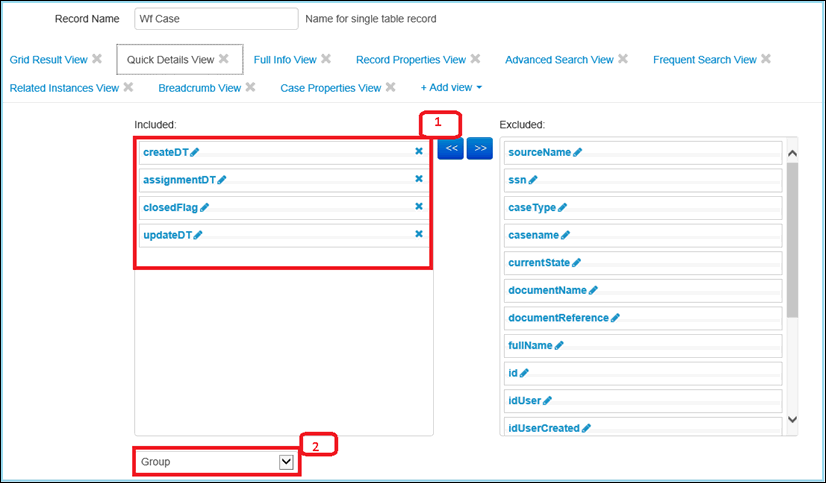The height and width of the screenshot is (483, 826).
Task: Click the pencil edit icon next to createDT
Action: click(x=195, y=152)
